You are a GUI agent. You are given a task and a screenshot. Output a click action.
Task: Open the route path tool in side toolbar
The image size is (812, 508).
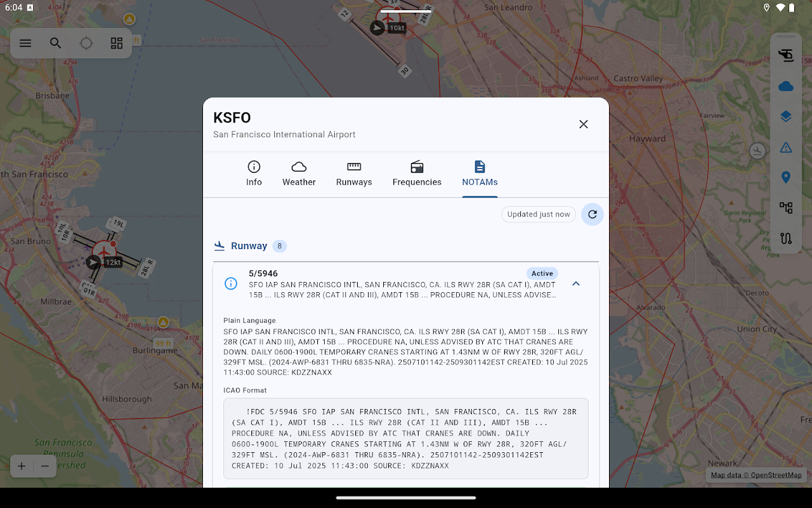[786, 238]
